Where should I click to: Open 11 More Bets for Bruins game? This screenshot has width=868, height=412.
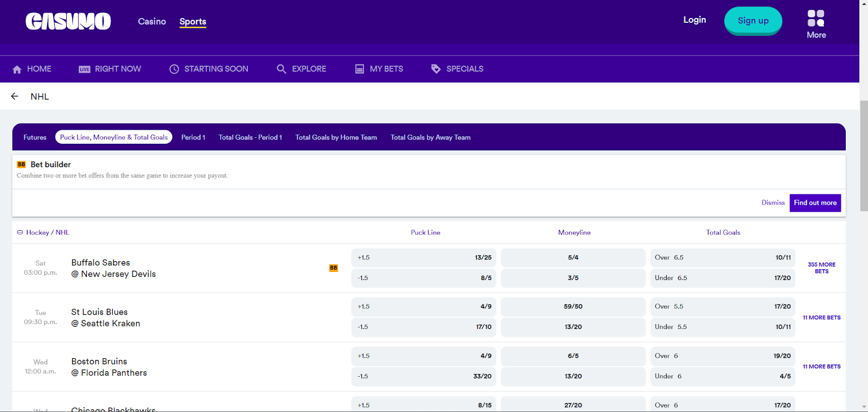821,367
